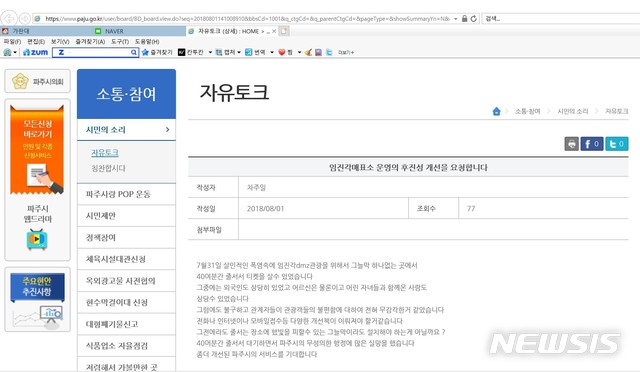Open the 대형폐기물신고 menu item
This screenshot has height=372, width=640.
pyautogui.click(x=126, y=324)
